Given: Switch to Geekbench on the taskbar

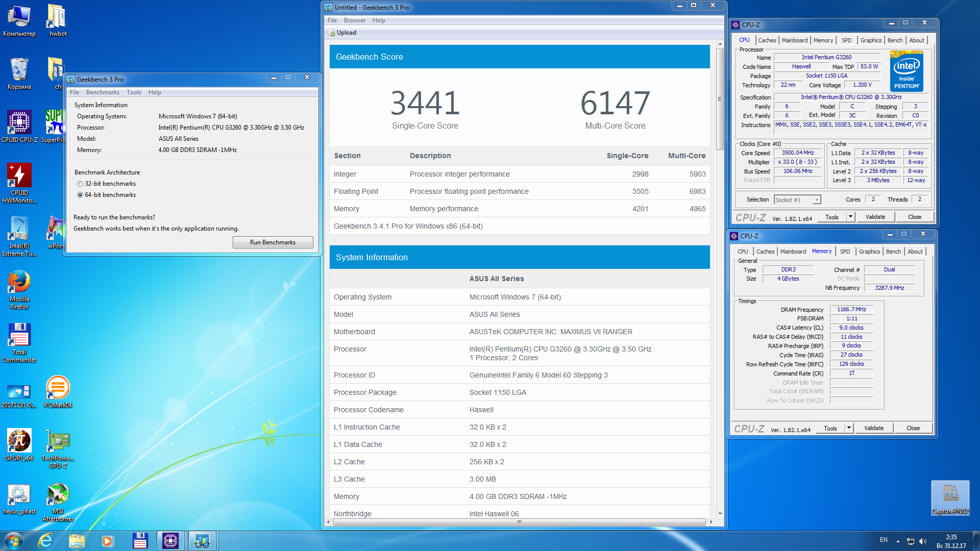Looking at the screenshot, I should point(202,541).
